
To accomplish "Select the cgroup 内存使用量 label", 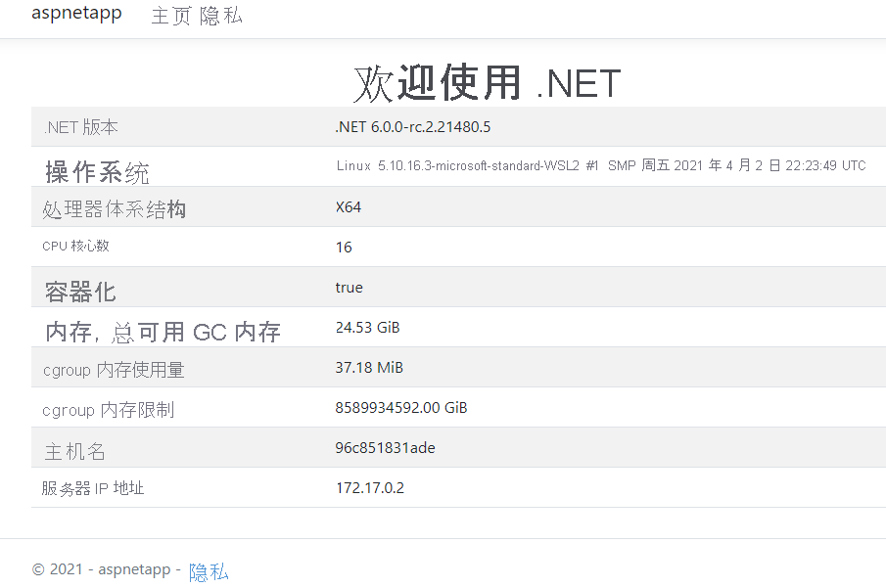I will pos(114,370).
